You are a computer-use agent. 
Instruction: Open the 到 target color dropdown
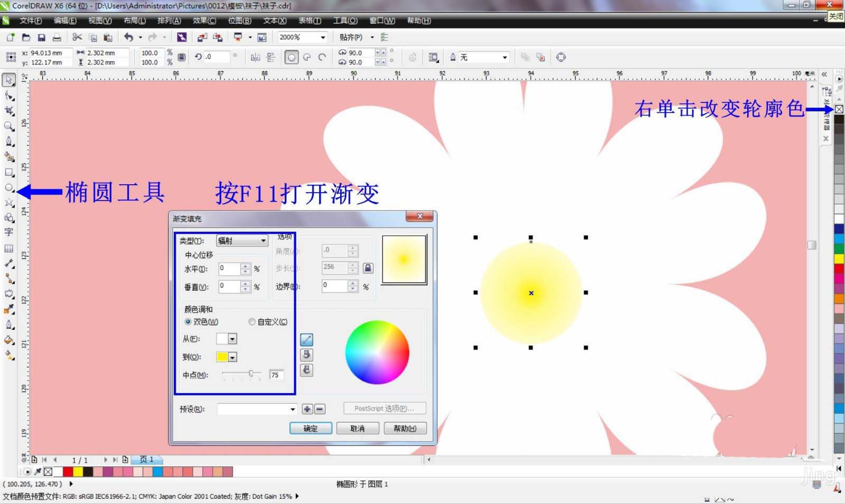tap(232, 357)
